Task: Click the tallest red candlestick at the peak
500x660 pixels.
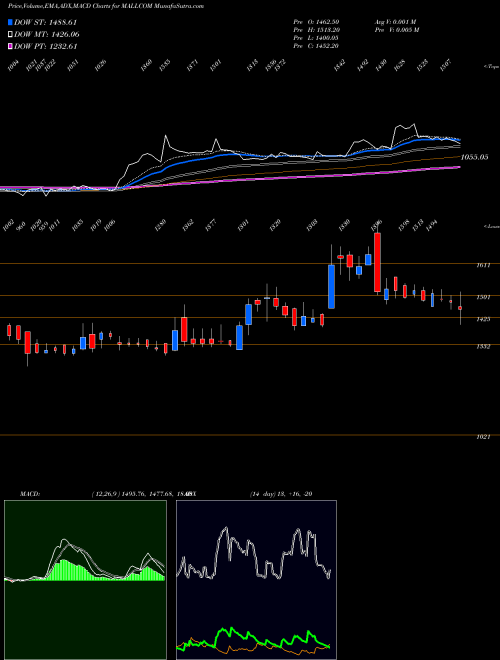Action: tap(378, 262)
